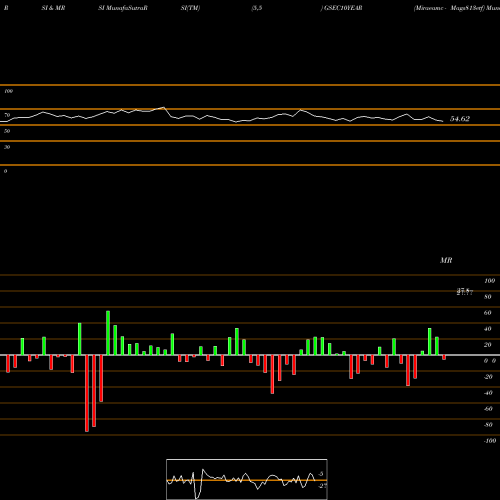Click the MR axis label -40
This screenshot has height=500, width=500.
click(x=488, y=393)
